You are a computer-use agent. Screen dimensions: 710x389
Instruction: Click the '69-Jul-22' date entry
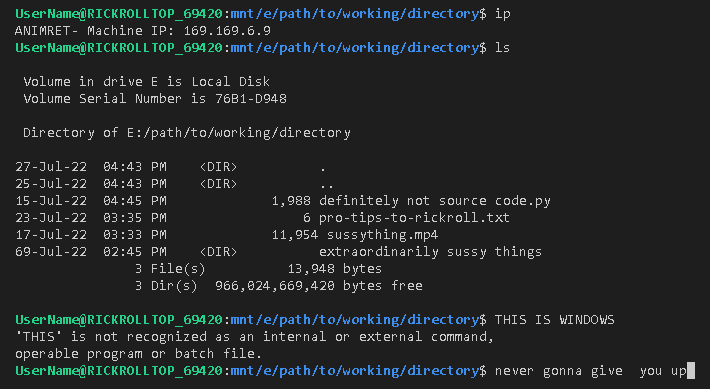coord(51,252)
